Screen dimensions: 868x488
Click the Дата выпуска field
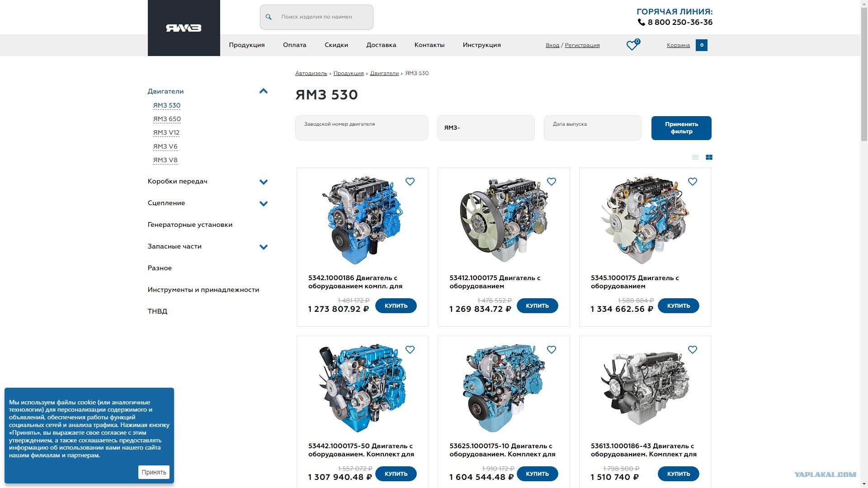point(593,128)
